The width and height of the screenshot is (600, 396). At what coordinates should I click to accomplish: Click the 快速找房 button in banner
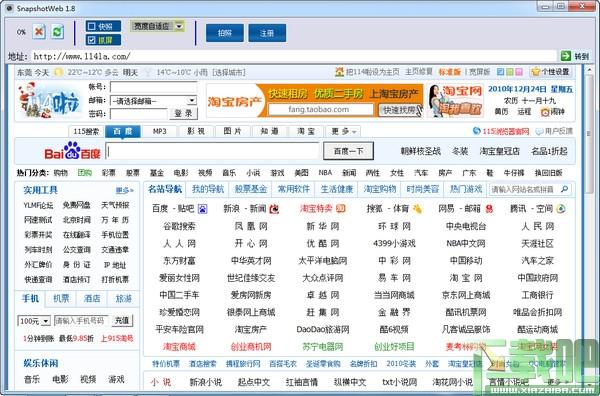tap(399, 110)
